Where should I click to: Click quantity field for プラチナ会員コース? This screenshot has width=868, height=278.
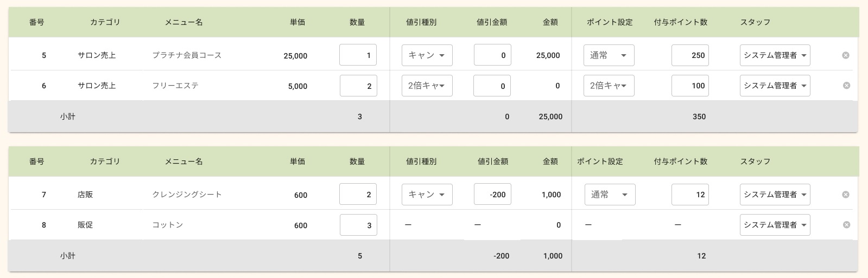[x=358, y=55]
